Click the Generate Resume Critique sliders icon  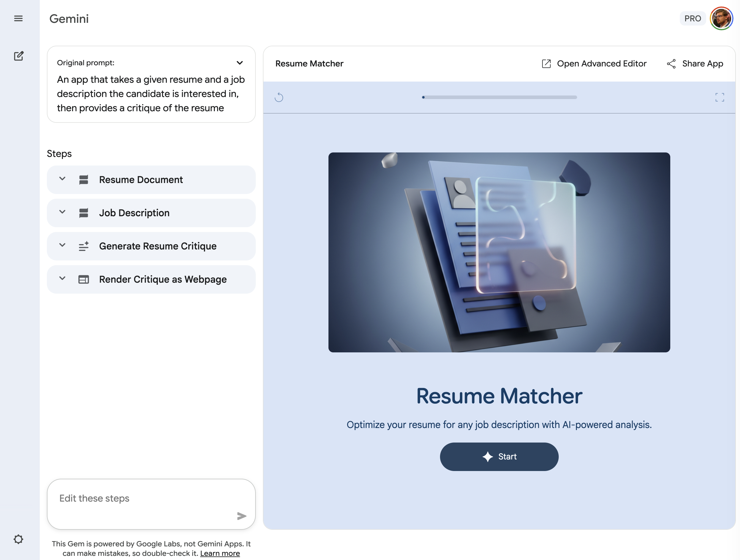click(x=83, y=246)
